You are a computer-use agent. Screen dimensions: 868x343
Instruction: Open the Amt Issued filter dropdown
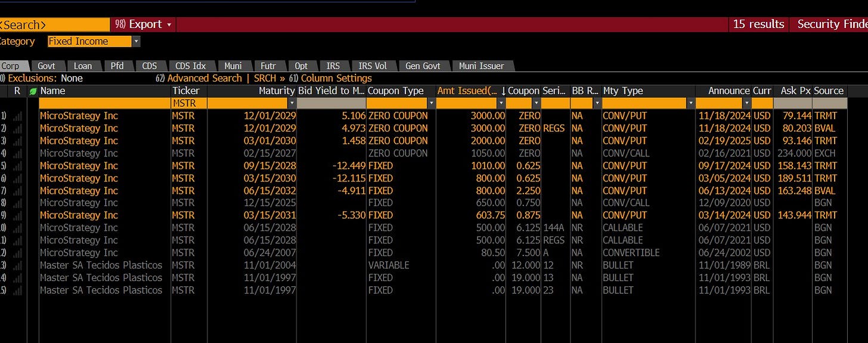coord(500,103)
